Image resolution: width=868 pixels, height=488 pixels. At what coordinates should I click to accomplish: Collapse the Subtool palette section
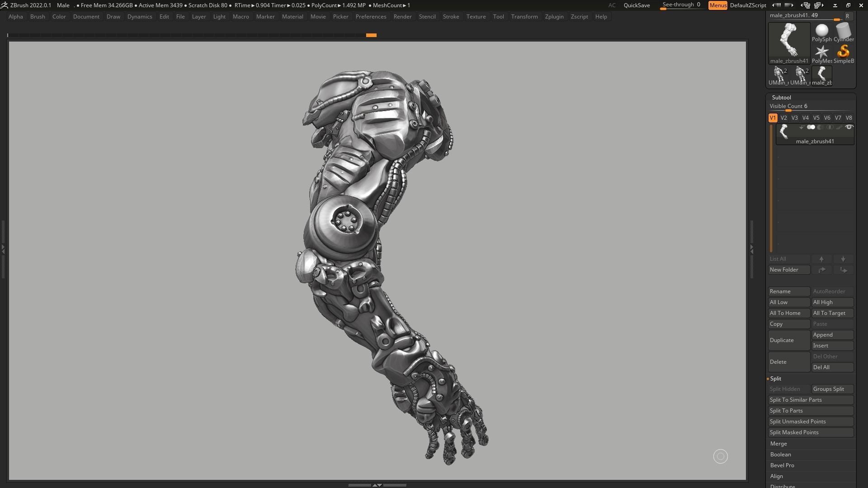coord(781,98)
